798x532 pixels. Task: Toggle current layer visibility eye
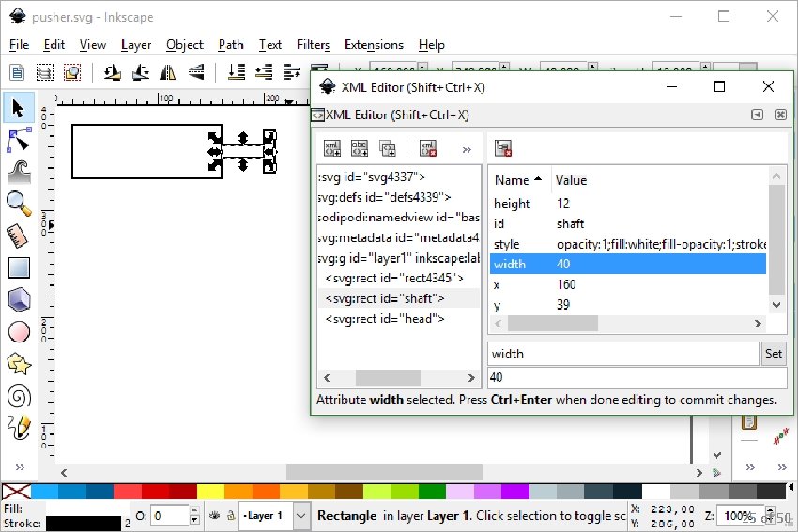(215, 515)
